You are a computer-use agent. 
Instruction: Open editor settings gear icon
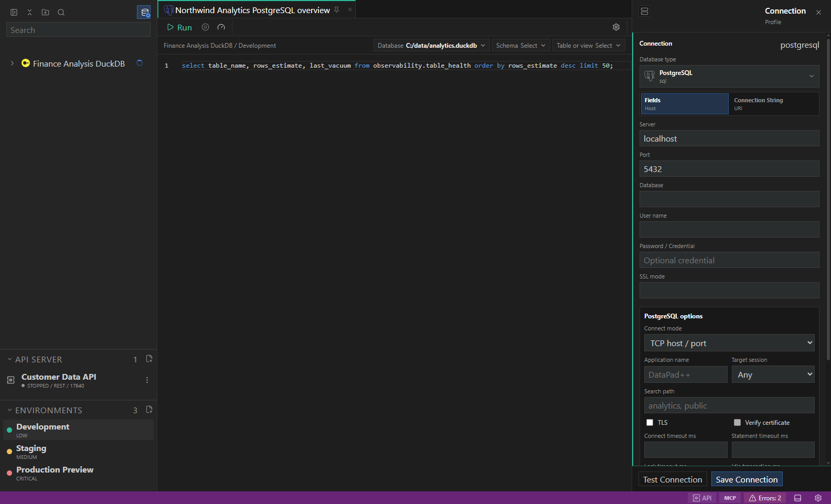(616, 27)
